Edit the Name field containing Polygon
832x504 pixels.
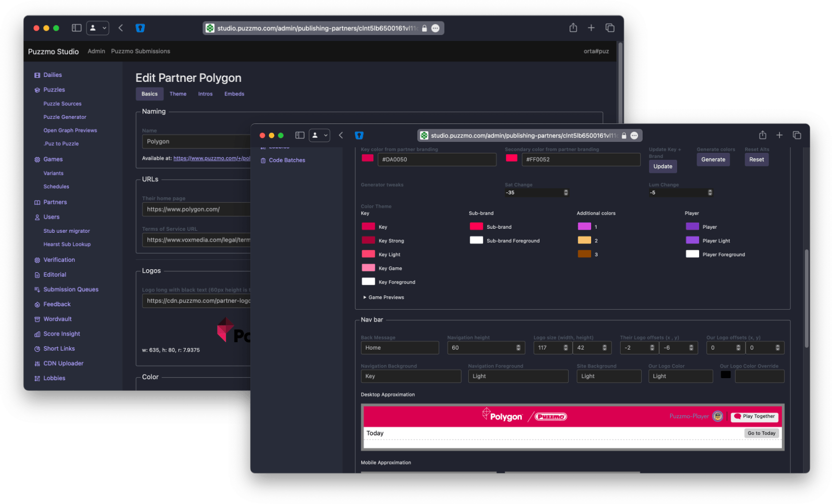pos(196,141)
